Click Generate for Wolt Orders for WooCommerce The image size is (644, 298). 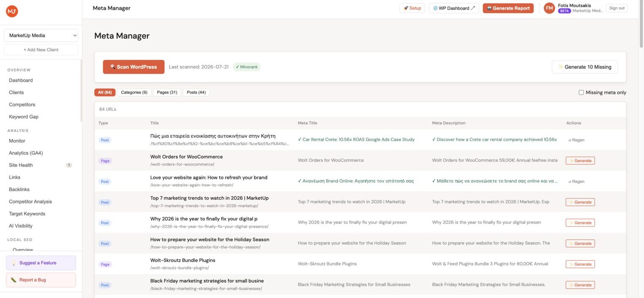(580, 161)
